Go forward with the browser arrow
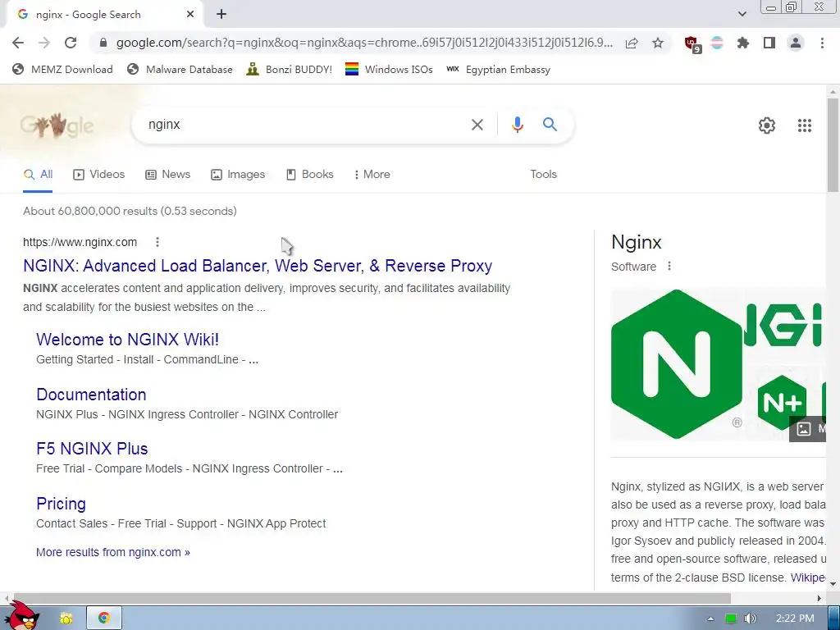This screenshot has height=630, width=840. click(44, 43)
